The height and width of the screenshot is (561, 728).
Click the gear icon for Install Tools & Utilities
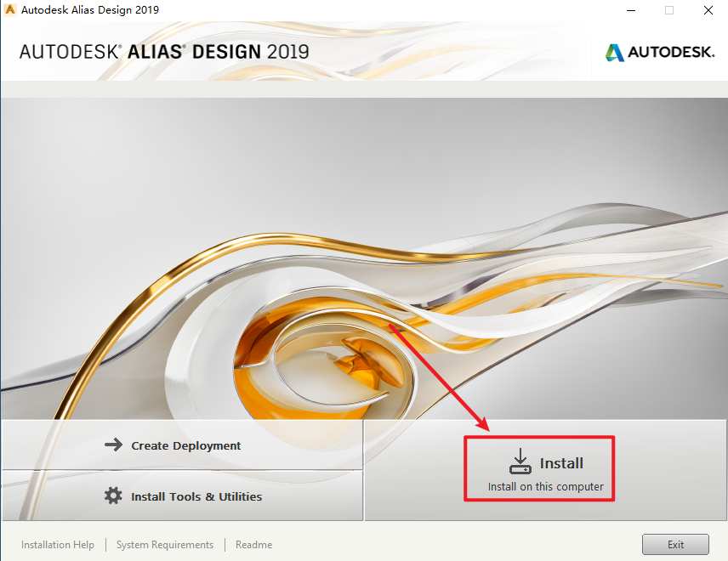(113, 496)
